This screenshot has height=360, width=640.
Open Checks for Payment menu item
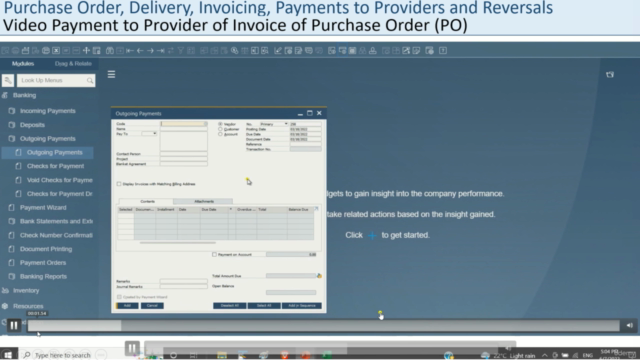(x=56, y=166)
